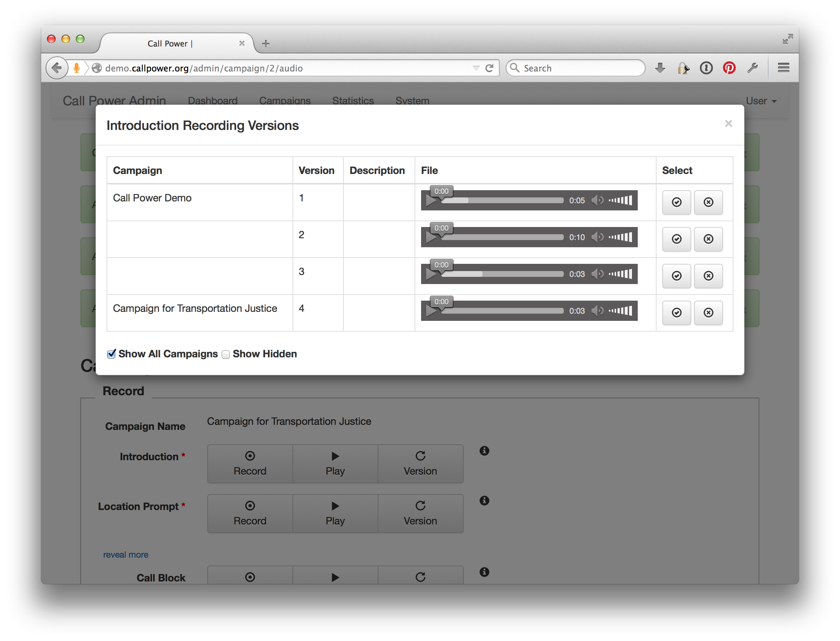Hide version 1 recording with X button
The width and height of the screenshot is (840, 641).
click(x=708, y=202)
